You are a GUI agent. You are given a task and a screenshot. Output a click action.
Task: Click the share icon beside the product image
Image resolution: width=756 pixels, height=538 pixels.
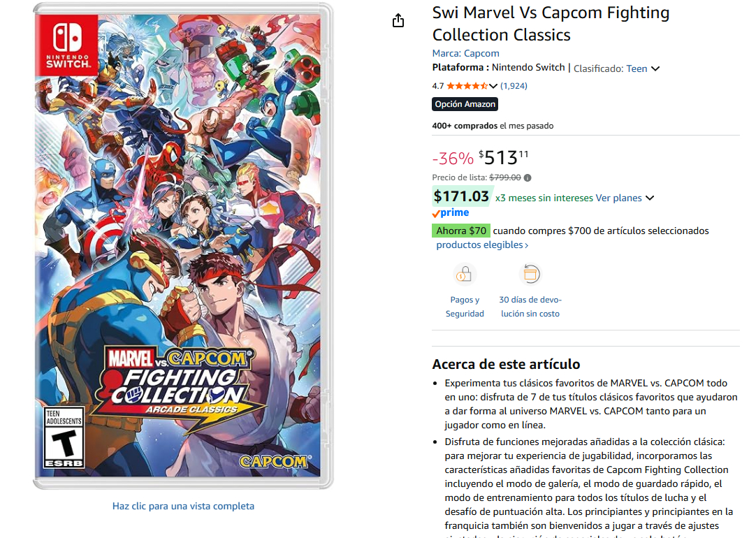click(398, 21)
